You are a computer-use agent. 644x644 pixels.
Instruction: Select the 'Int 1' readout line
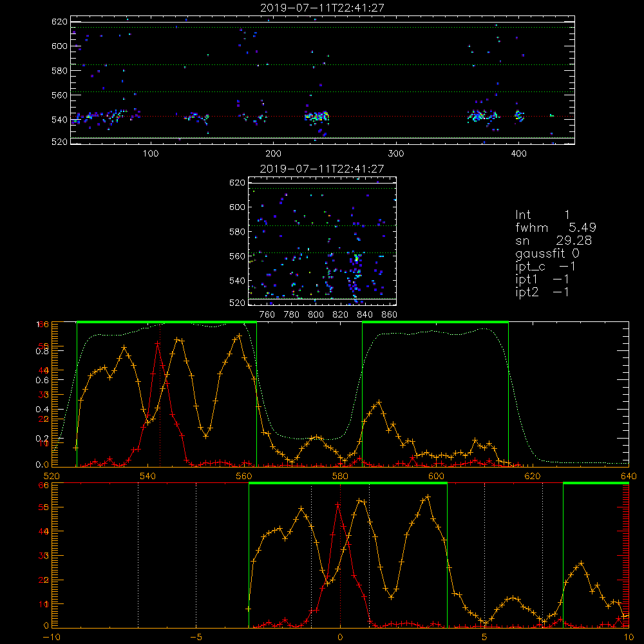pyautogui.click(x=542, y=215)
